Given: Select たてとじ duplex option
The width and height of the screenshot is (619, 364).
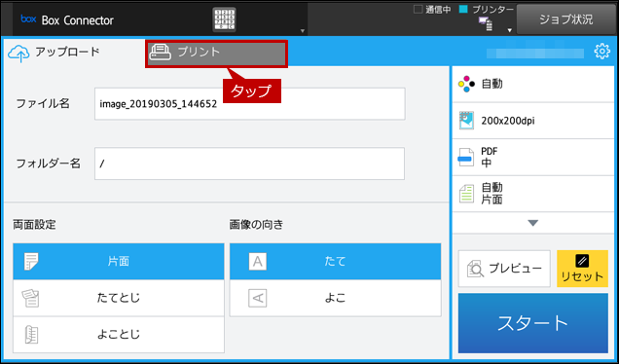Looking at the screenshot, I should 119,298.
